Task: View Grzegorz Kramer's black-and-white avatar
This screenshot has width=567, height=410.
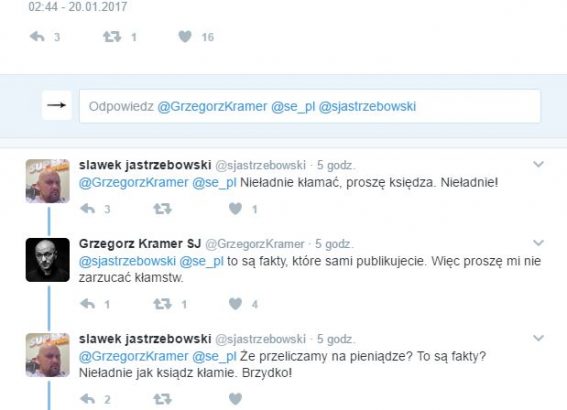Action: pos(47,260)
